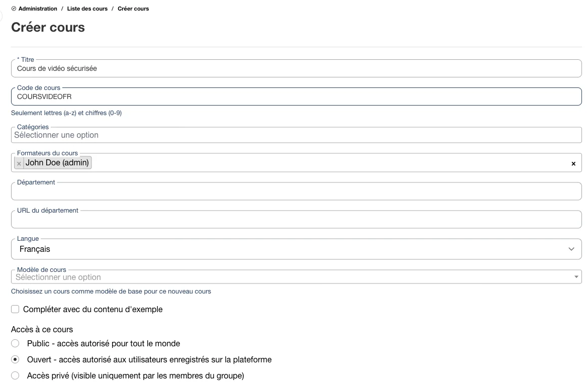The height and width of the screenshot is (387, 588).
Task: Open the Catégories selection field
Action: (x=296, y=135)
